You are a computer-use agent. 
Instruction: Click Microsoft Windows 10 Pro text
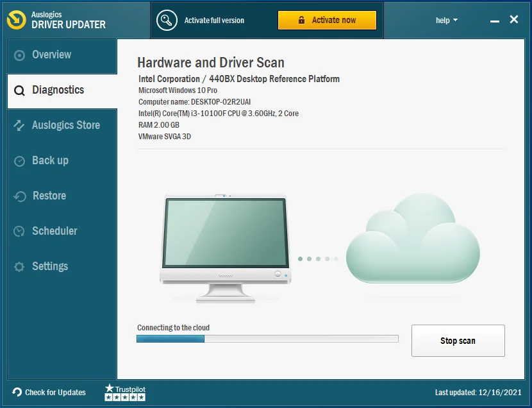pos(178,90)
